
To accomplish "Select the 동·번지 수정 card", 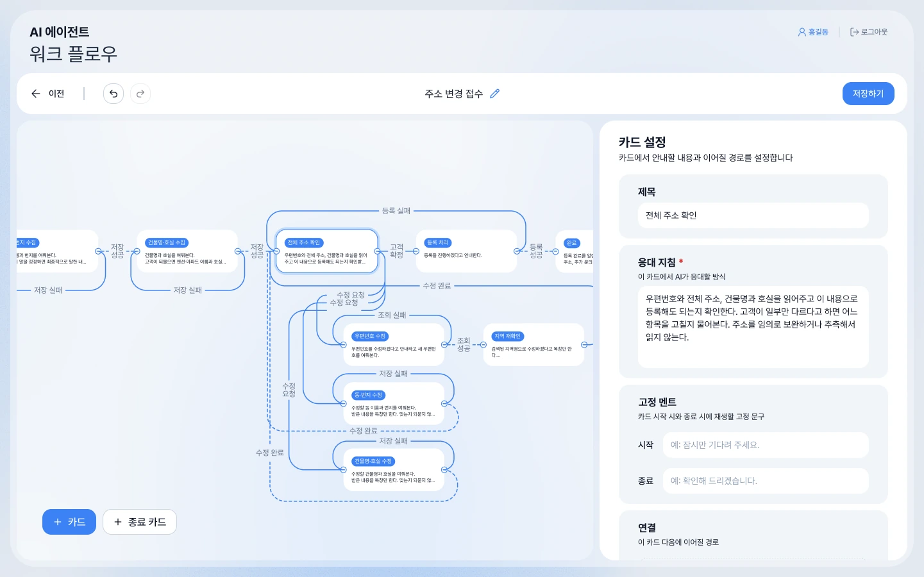I will pos(394,404).
